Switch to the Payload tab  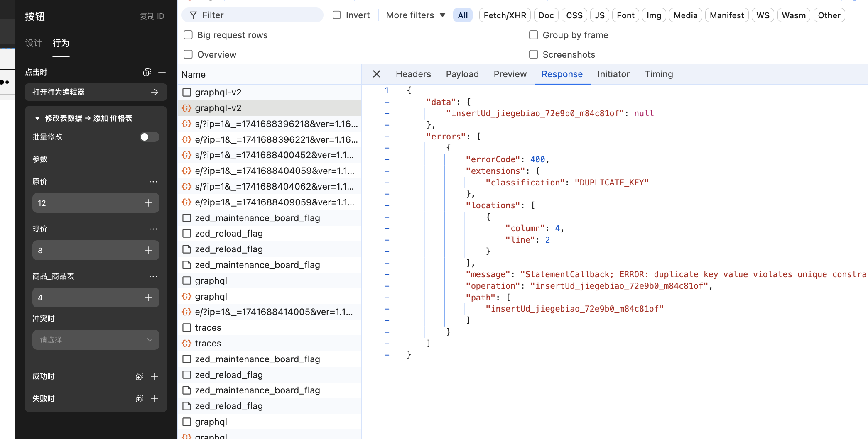[x=462, y=74]
